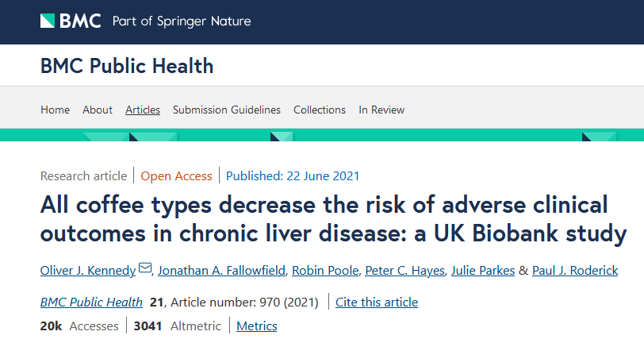Screen dimensions: 644x343
Task: Select the In Review navigation item
Action: click(x=381, y=110)
